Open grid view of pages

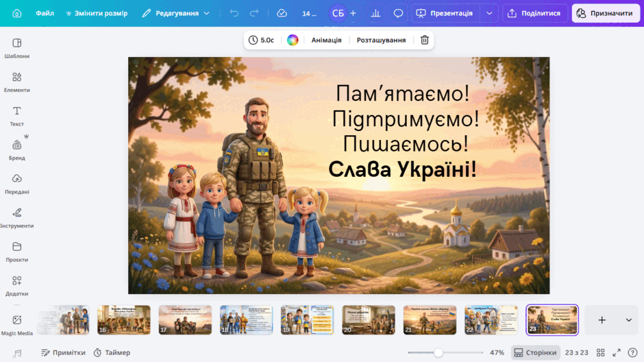pos(600,352)
